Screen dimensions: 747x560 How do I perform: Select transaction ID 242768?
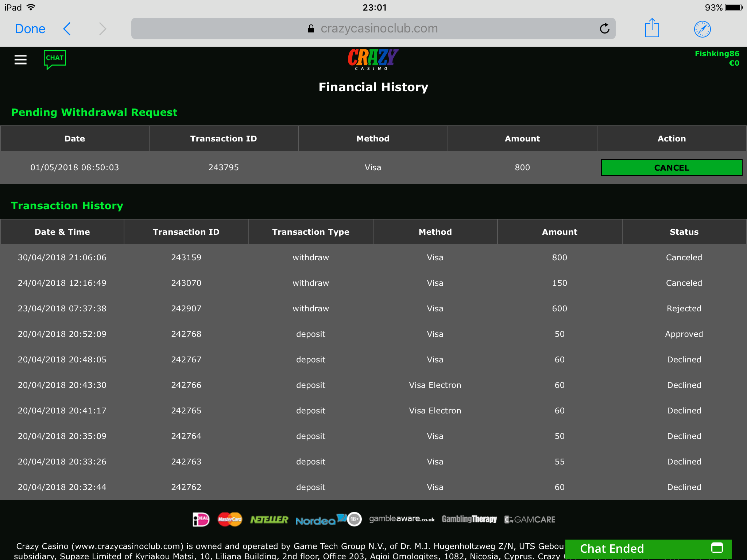pyautogui.click(x=186, y=334)
